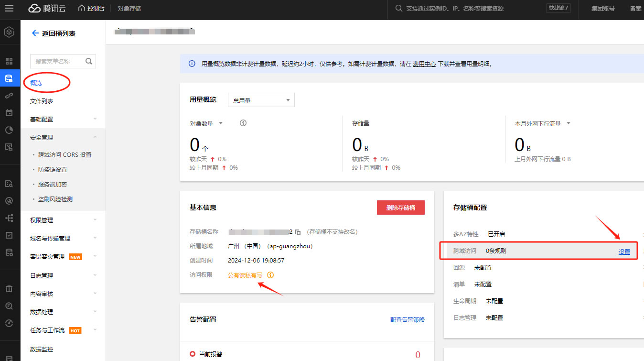This screenshot has width=644, height=361.
Task: Open 控制台 in the top bar
Action: [x=96, y=8]
